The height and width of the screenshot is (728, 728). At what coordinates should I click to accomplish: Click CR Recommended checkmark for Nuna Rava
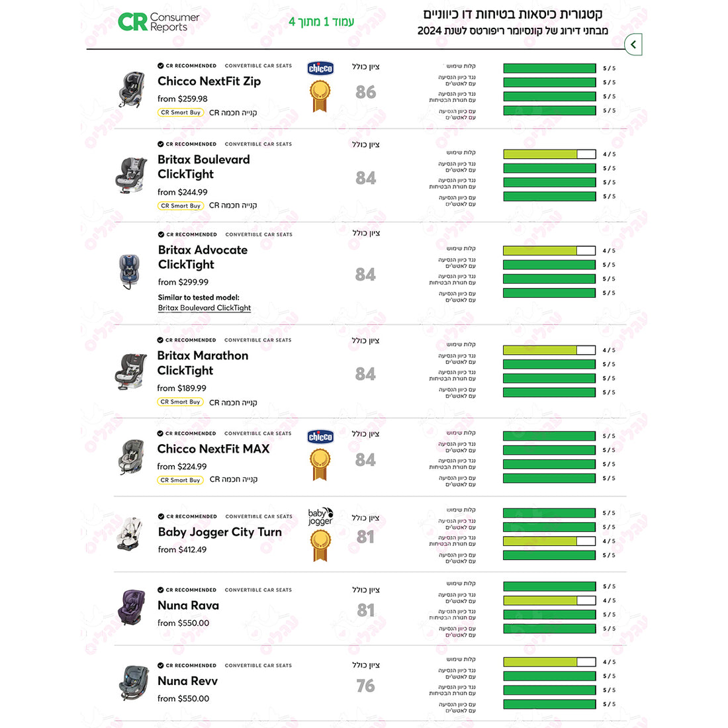(160, 590)
